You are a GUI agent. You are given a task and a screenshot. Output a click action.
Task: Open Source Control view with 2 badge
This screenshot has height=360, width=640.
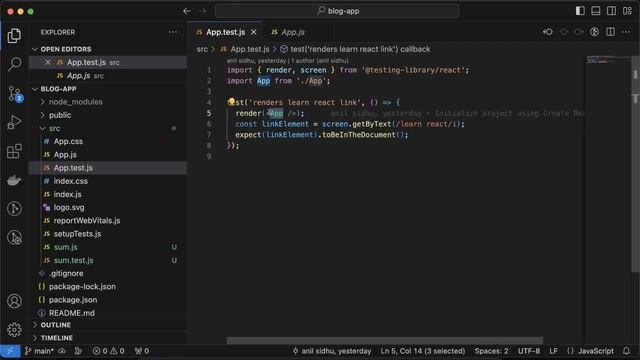click(x=15, y=94)
